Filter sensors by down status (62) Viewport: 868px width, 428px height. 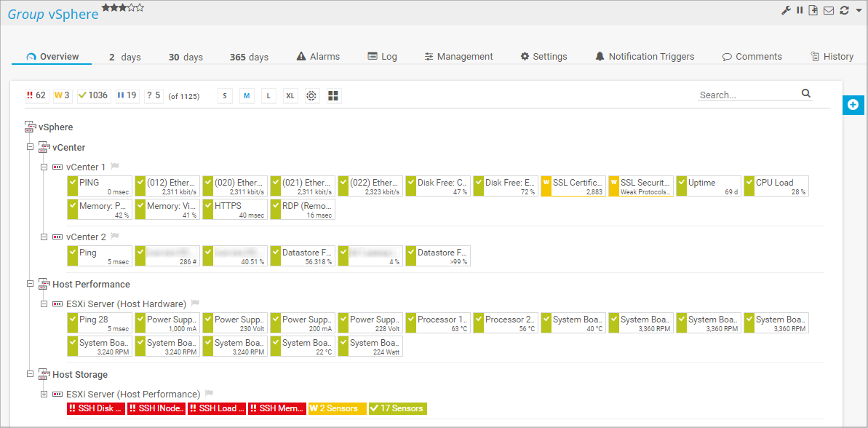click(36, 95)
